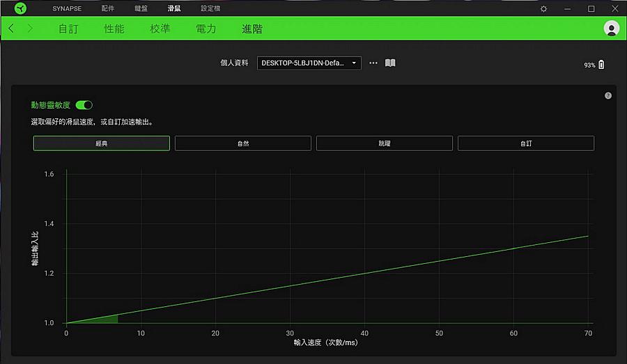The image size is (627, 364).
Task: Choose the 跳躍 preset button
Action: pyautogui.click(x=384, y=143)
